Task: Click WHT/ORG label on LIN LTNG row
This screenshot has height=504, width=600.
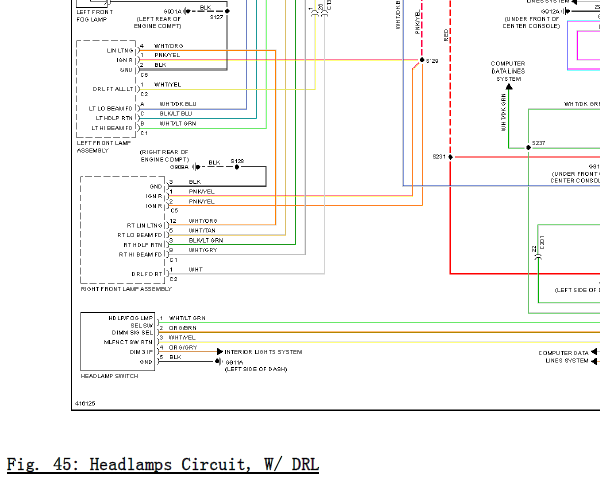Action: (x=168, y=46)
